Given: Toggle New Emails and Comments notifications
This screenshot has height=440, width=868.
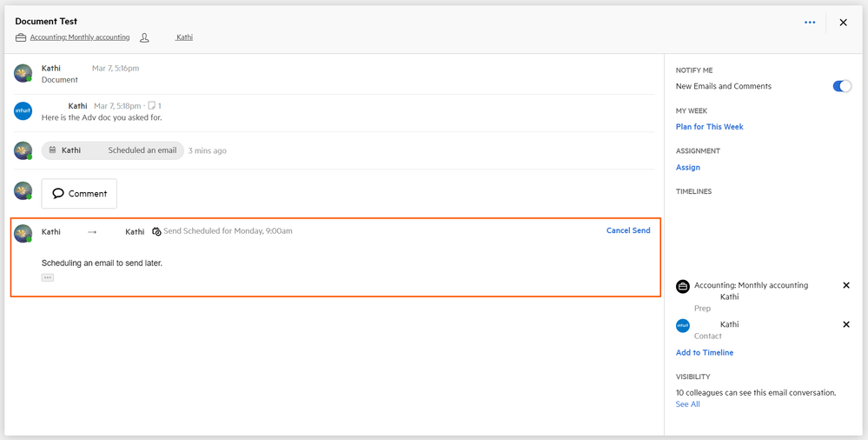Looking at the screenshot, I should [x=841, y=86].
